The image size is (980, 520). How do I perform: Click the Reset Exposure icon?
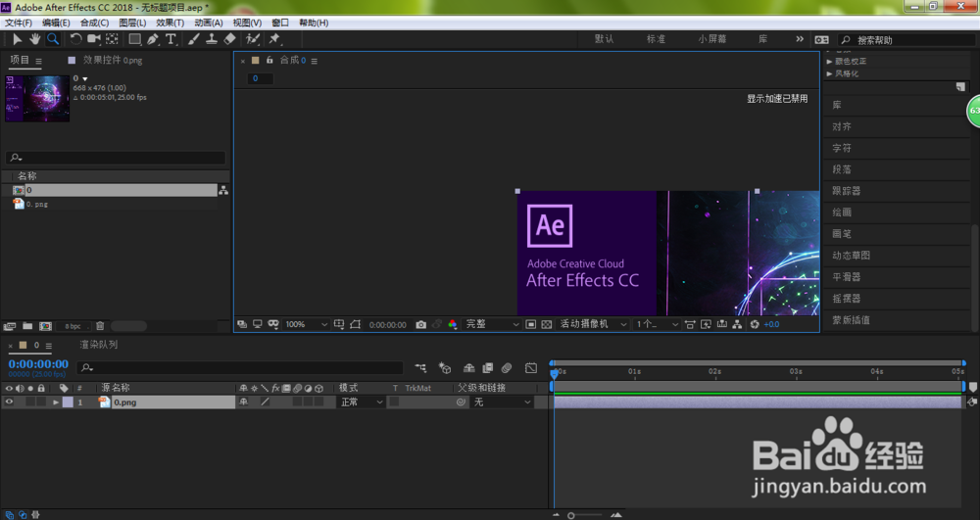755,324
